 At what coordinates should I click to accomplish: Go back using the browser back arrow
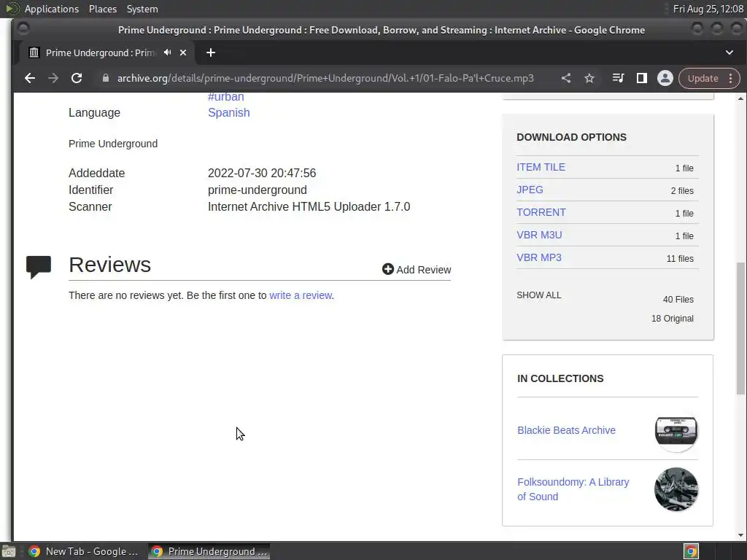[x=29, y=78]
